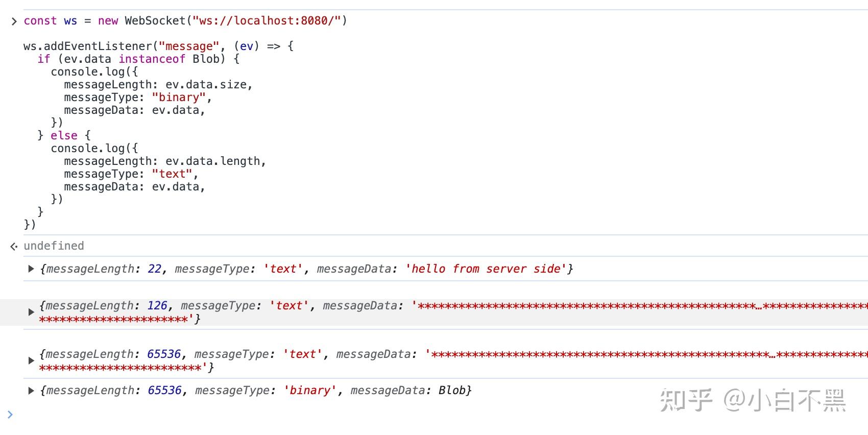Click 'messageLength: ev.data.length,' code line
868x435 pixels.
[165, 161]
